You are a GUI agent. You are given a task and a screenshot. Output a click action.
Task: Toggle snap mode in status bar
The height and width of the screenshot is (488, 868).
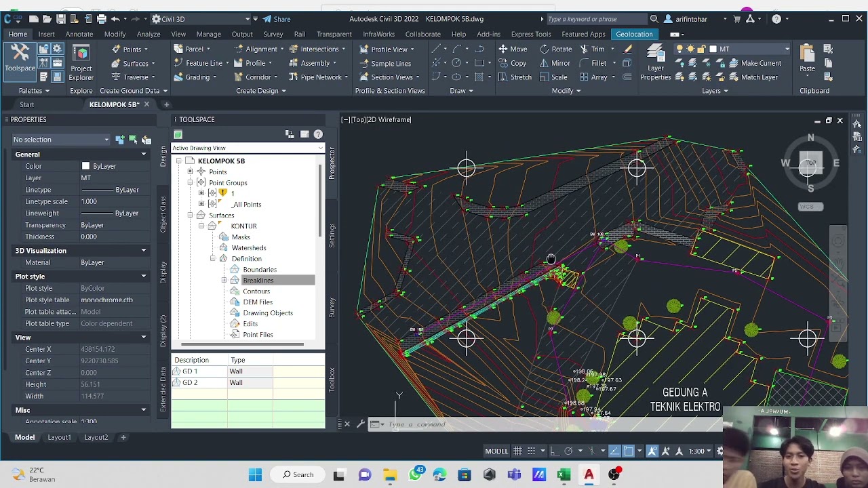(532, 451)
